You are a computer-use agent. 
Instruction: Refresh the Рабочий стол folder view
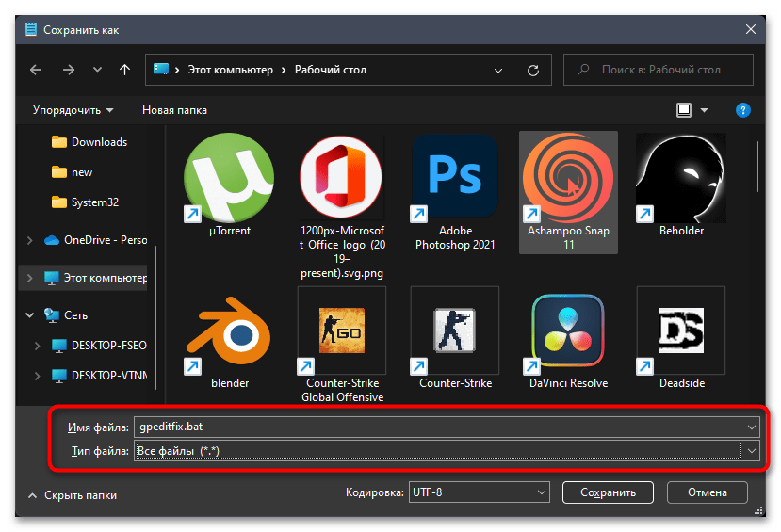533,71
